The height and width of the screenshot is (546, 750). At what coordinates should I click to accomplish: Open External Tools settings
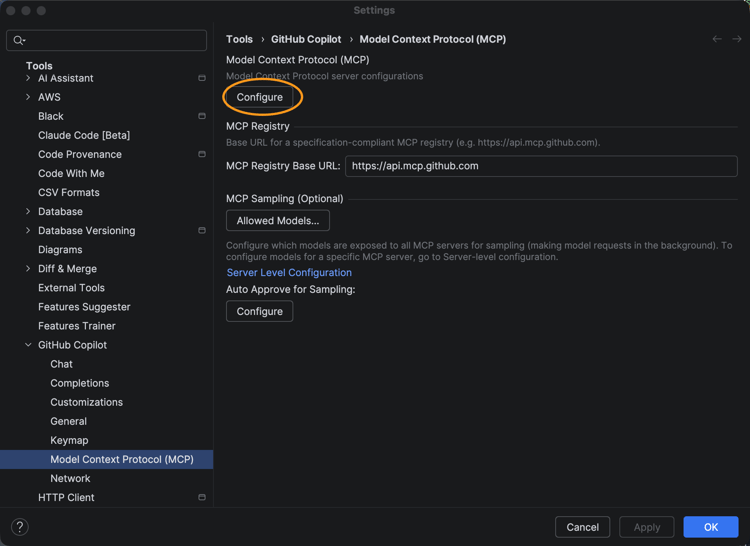[71, 288]
